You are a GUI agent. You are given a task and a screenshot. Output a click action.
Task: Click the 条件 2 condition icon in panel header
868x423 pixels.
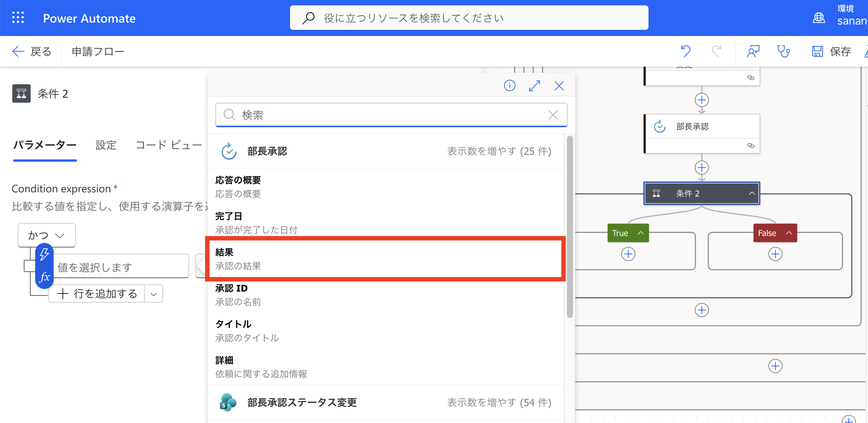[21, 93]
